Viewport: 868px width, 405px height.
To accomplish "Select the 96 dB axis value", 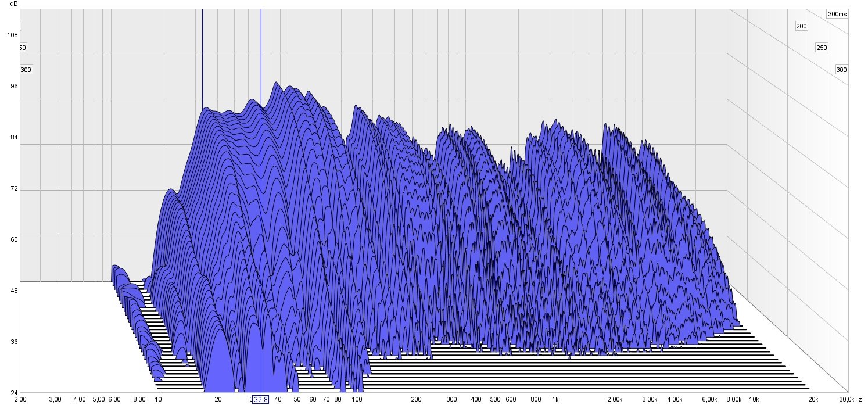I will click(x=12, y=86).
